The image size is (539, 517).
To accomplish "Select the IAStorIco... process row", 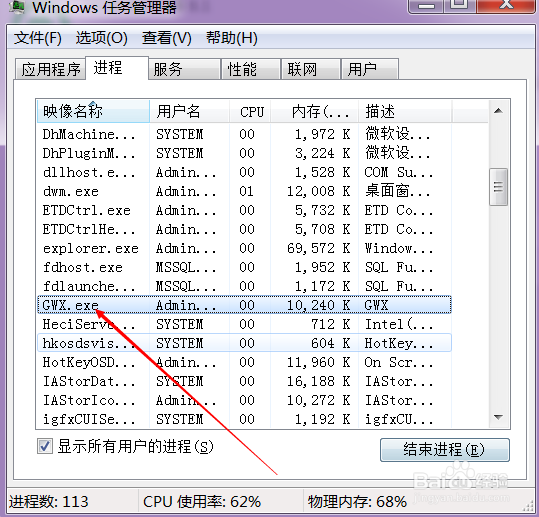I will pos(244,400).
